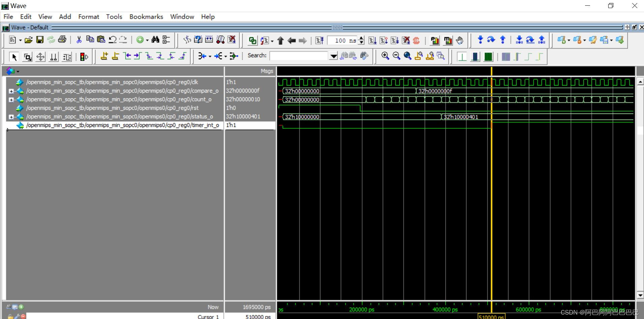Click the Paste clipboard icon
The image size is (644, 319).
[x=101, y=39]
